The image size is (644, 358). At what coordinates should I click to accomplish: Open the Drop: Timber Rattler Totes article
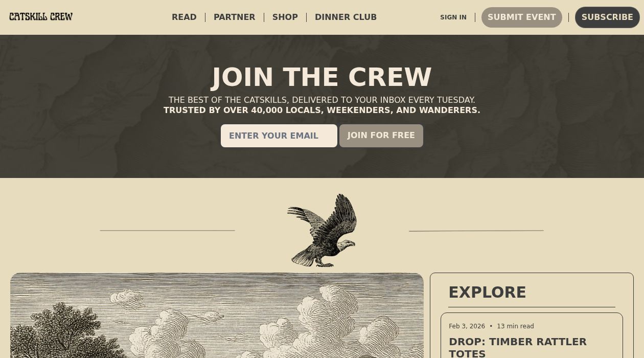click(518, 347)
